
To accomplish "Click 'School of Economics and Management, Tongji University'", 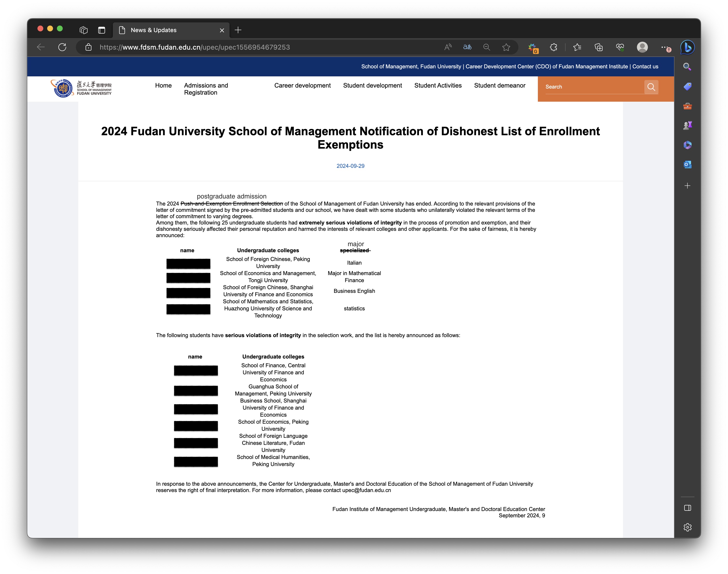I will (268, 277).
